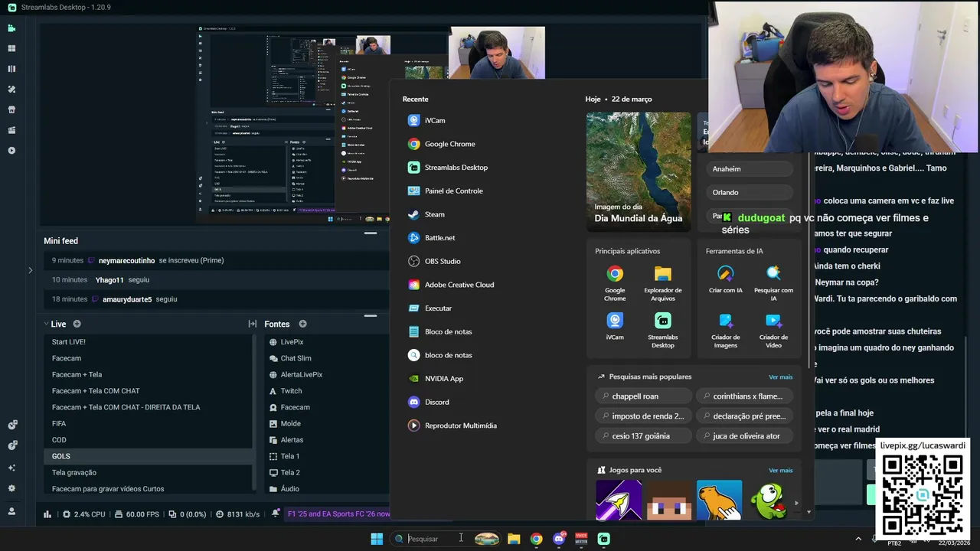This screenshot has height=551, width=980.
Task: Open the account profile icon in sidebar
Action: (x=11, y=511)
